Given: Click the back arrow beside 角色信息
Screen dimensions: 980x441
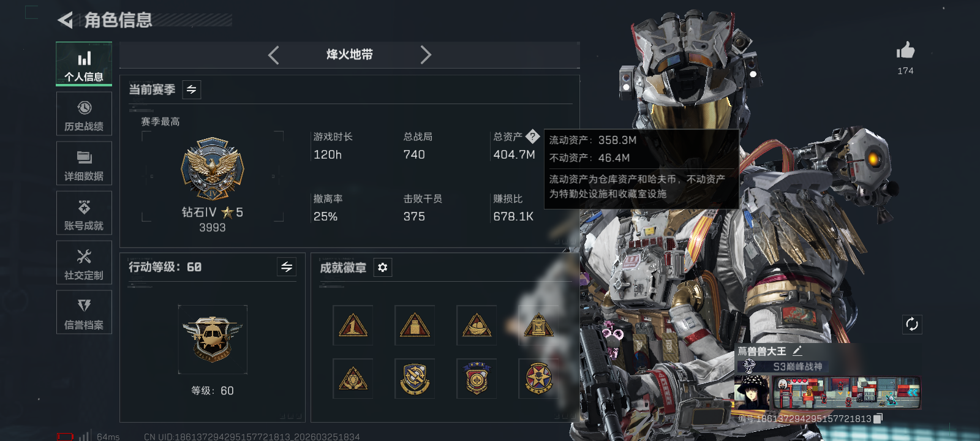Looking at the screenshot, I should 65,20.
